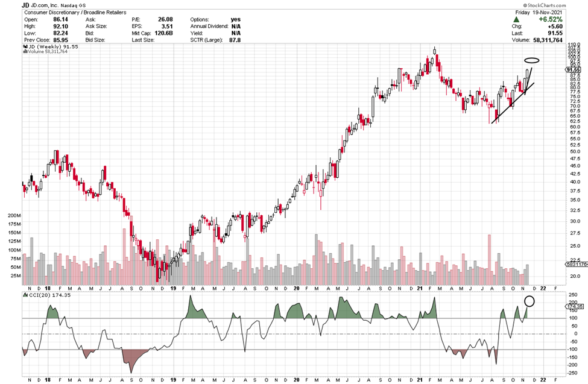The height and width of the screenshot is (384, 588).
Task: Click N/A in the Yield row
Action: tap(236, 33)
